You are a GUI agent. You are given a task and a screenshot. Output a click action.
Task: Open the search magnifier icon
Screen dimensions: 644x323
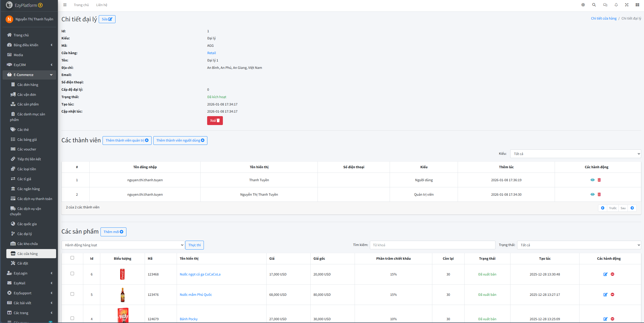coord(594,5)
